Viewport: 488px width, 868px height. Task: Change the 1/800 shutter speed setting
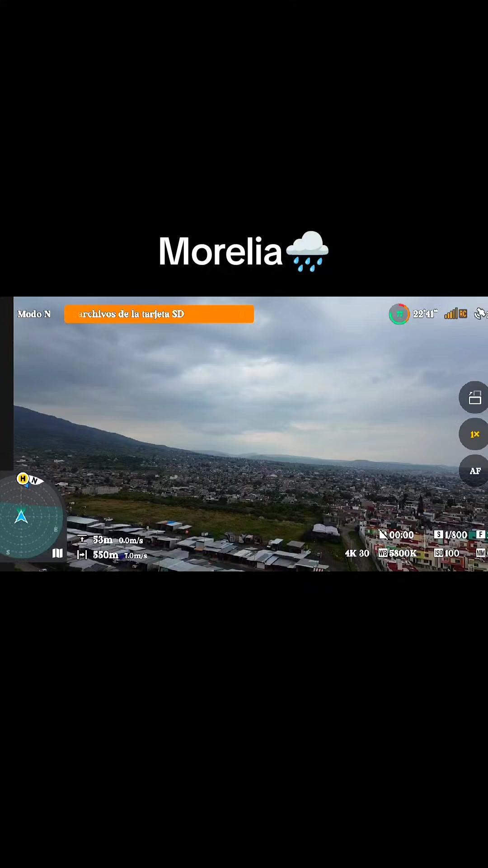pos(450,535)
